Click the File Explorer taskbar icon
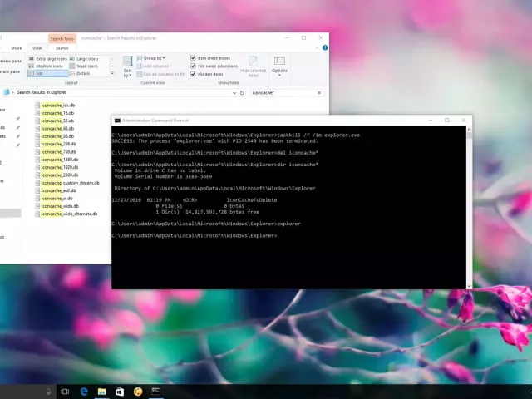The height and width of the screenshot is (399, 532). coord(102,392)
